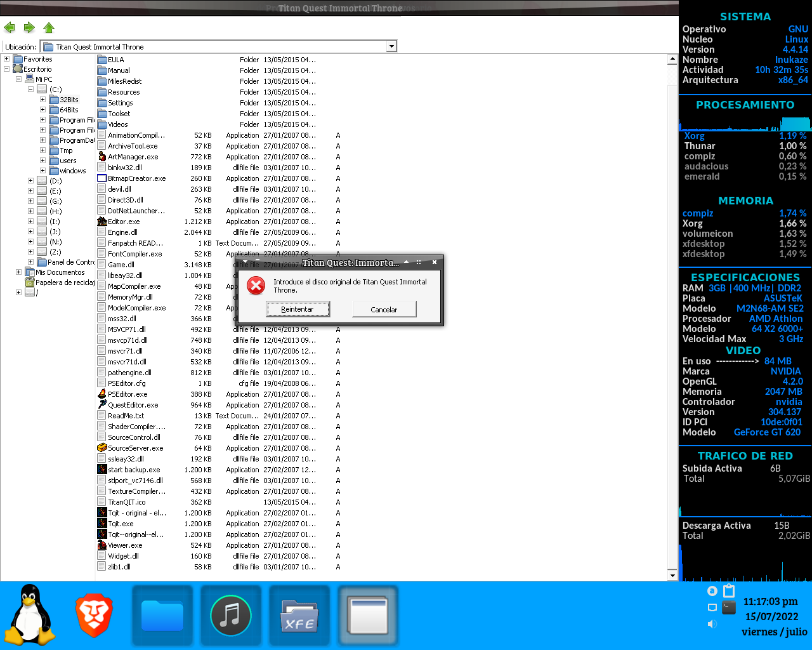Collapse the Escritorio tree node
This screenshot has height=650, width=812.
7,69
